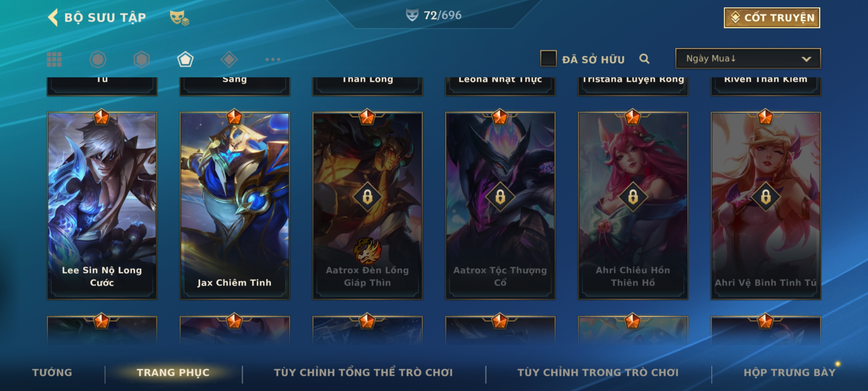Screen dimensions: 868x391
Task: Go back using the Bộ Sưu Tập arrow
Action: 53,17
